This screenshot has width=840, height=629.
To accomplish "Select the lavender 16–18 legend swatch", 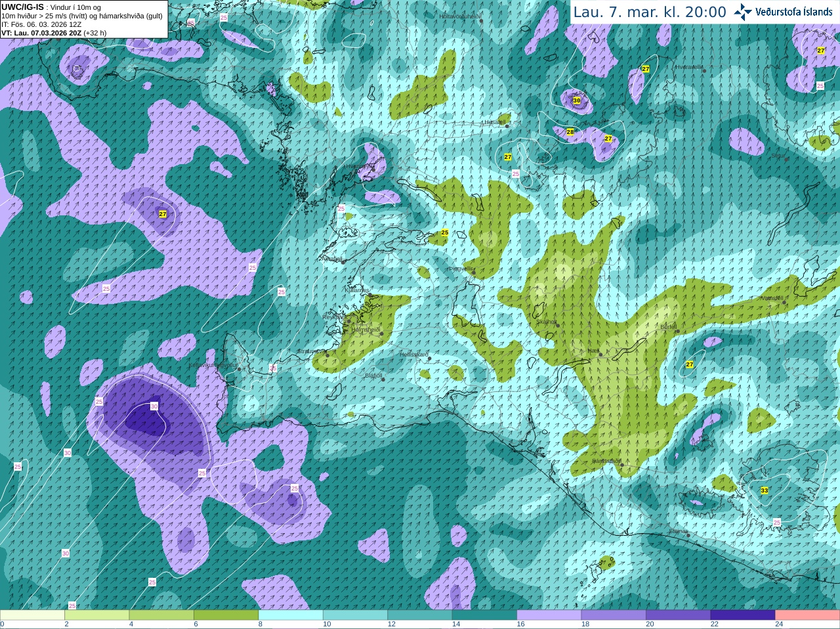I will (x=549, y=615).
